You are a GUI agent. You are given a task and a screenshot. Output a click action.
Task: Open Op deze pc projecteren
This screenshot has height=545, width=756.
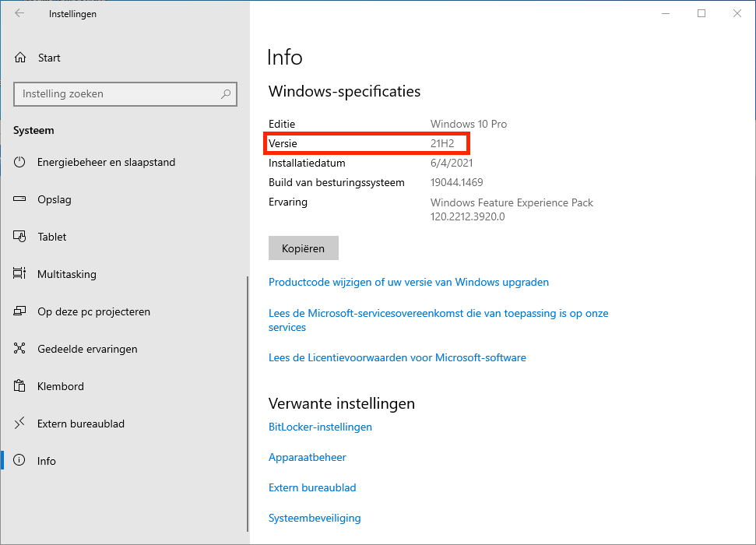[x=93, y=311]
